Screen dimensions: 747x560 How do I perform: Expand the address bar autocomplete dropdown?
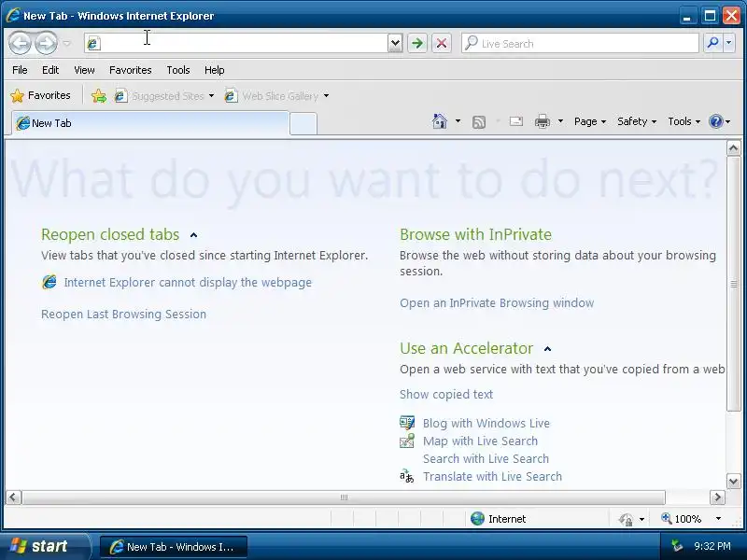point(395,43)
